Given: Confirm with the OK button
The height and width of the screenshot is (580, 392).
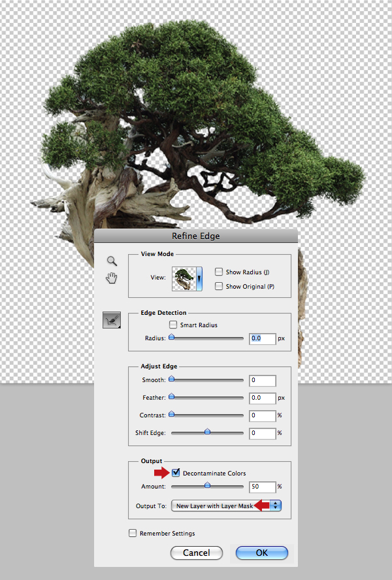Looking at the screenshot, I should tap(262, 553).
